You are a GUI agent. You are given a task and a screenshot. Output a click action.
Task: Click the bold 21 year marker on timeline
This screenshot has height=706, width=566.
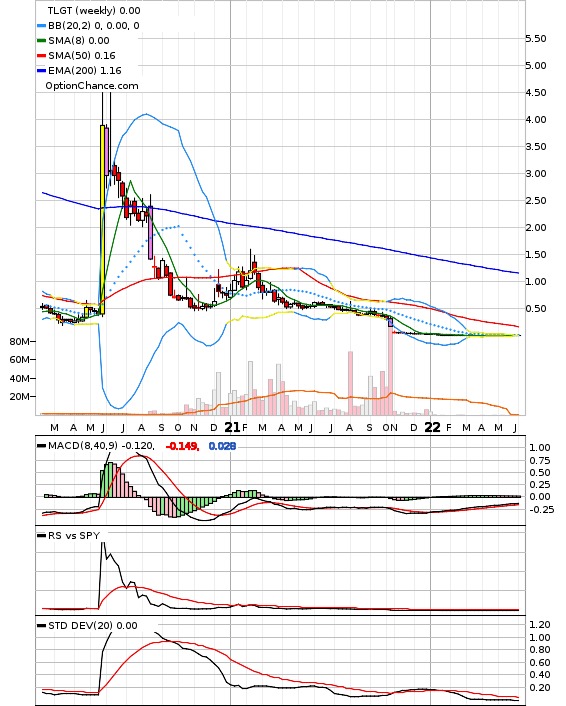pyautogui.click(x=232, y=427)
